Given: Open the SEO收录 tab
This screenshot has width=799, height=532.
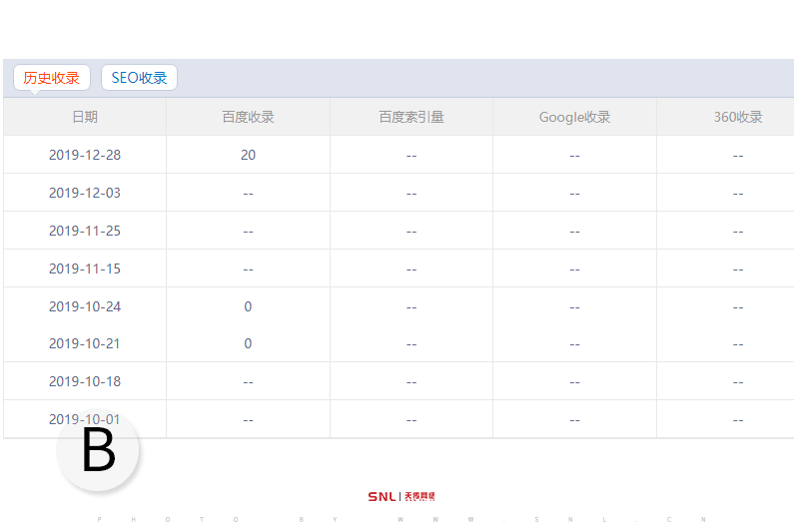Looking at the screenshot, I should coord(139,78).
